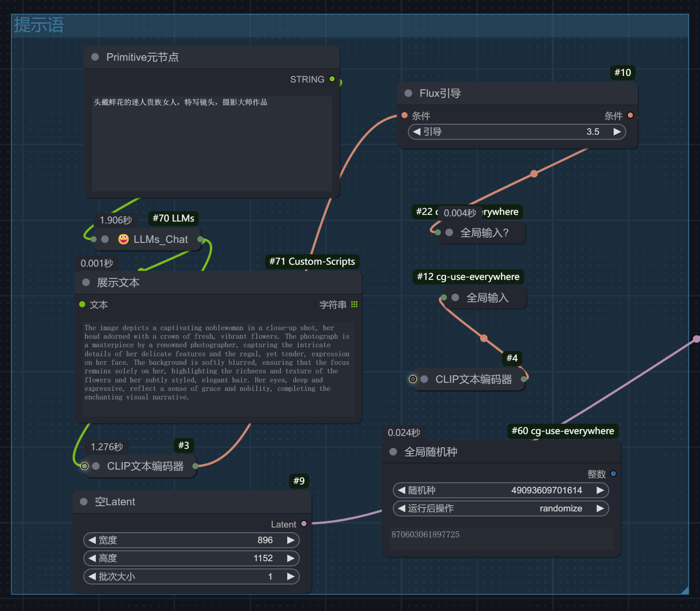Image resolution: width=700 pixels, height=611 pixels.
Task: Click the Chinese prompt text box in Primitive元节点
Action: pyautogui.click(x=212, y=143)
